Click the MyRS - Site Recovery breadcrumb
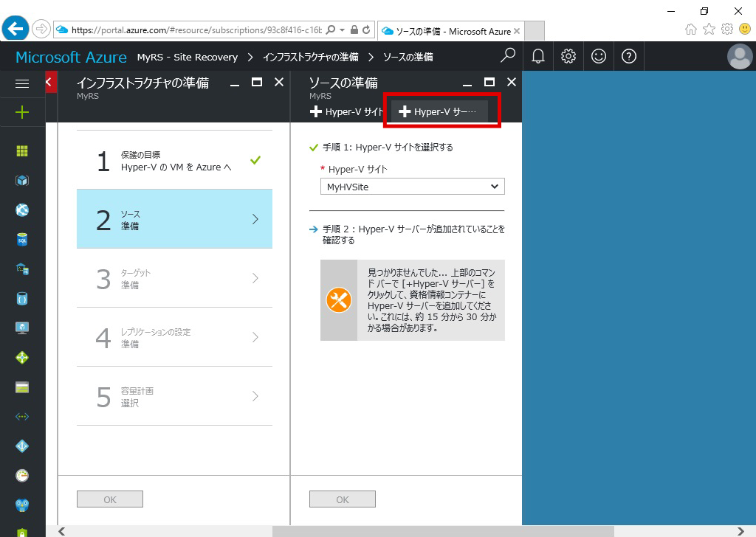 click(187, 58)
